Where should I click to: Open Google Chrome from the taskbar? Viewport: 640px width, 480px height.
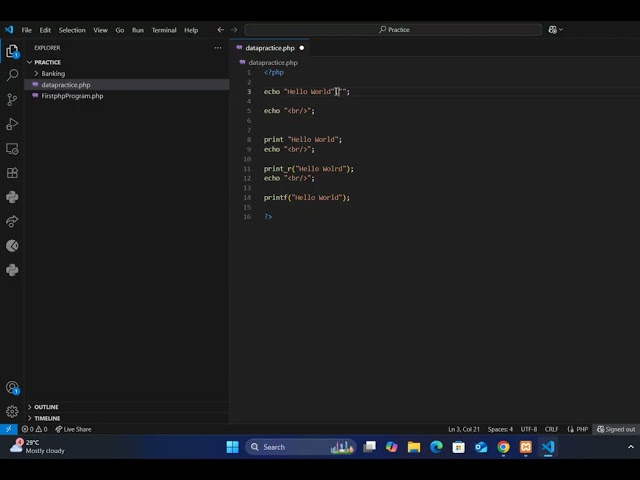(x=503, y=447)
